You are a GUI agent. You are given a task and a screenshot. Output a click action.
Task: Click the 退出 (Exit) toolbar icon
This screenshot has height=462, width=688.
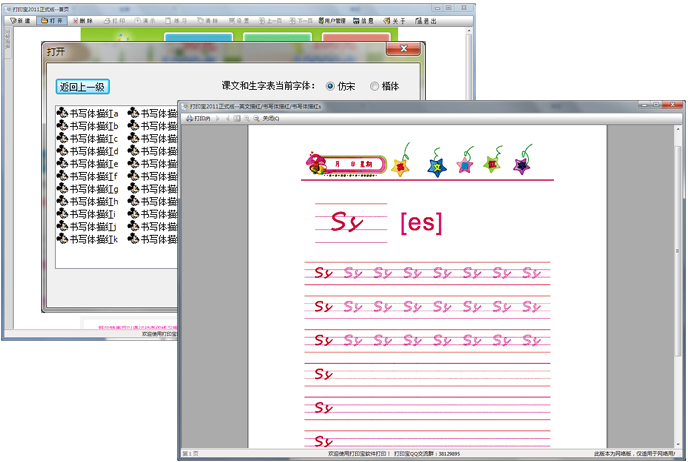[x=427, y=20]
